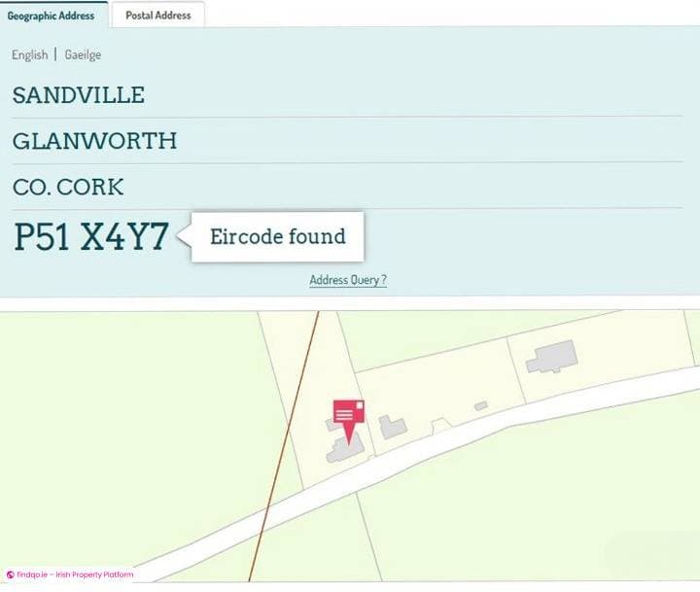Viewport: 700px width, 592px height.
Task: Click the L-shaped grey building beside the pin
Action: (392, 427)
